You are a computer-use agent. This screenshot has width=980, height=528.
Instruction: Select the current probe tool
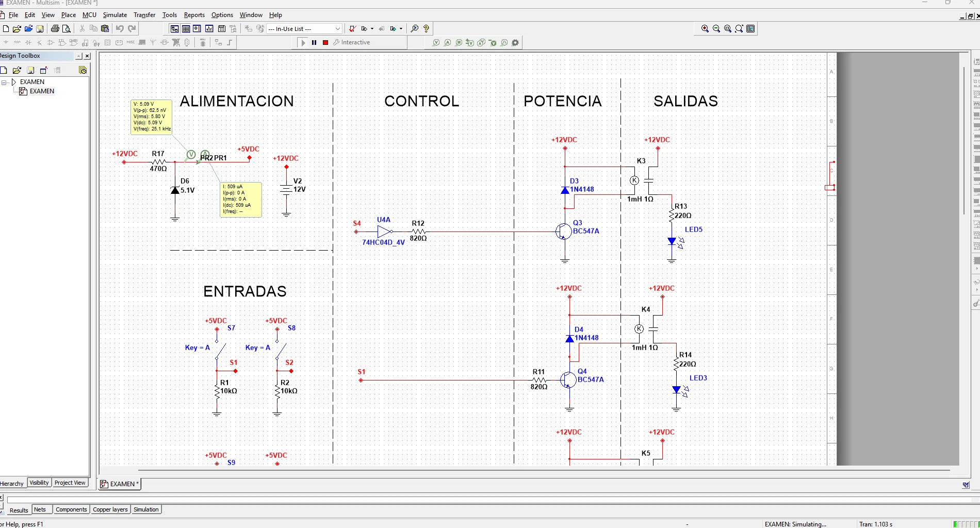click(x=448, y=42)
